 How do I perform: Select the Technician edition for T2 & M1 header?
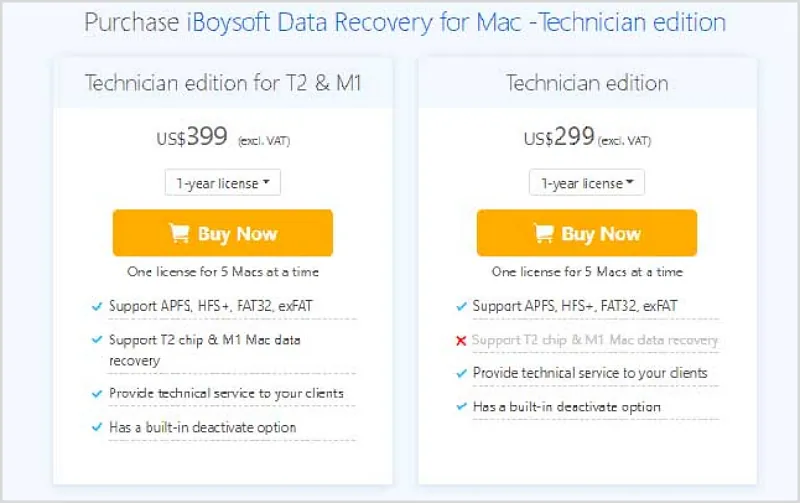(223, 84)
